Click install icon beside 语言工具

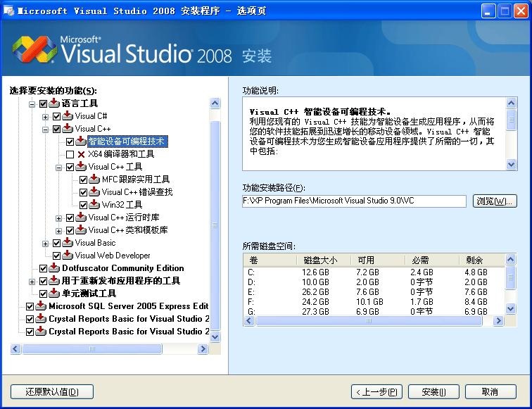[x=54, y=103]
